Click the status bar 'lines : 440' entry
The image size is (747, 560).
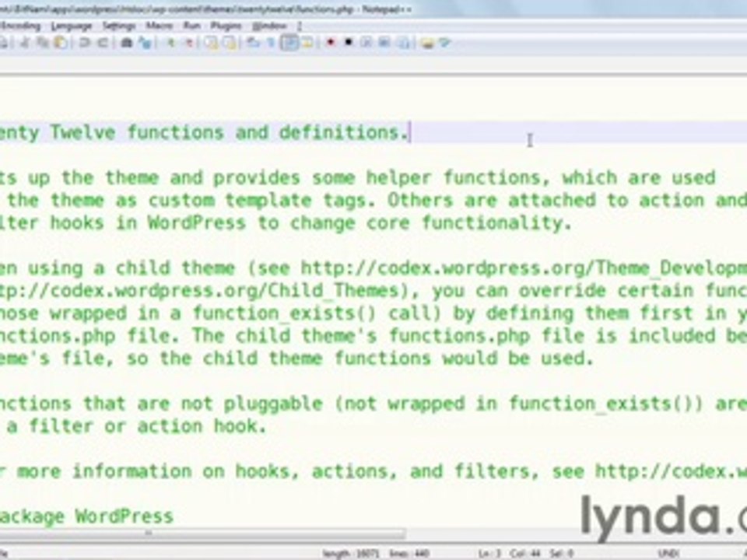coord(409,554)
